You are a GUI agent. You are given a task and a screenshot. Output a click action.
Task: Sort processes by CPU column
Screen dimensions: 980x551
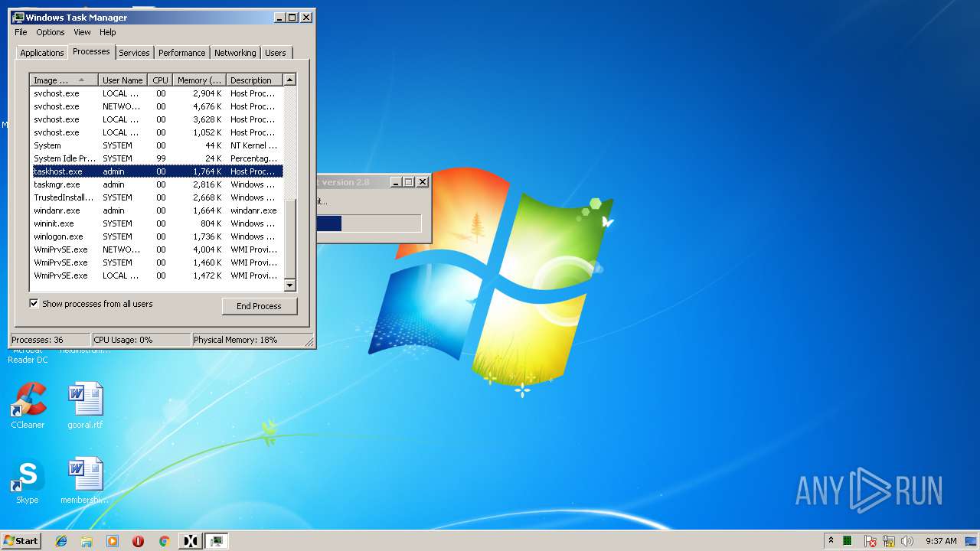pyautogui.click(x=160, y=80)
